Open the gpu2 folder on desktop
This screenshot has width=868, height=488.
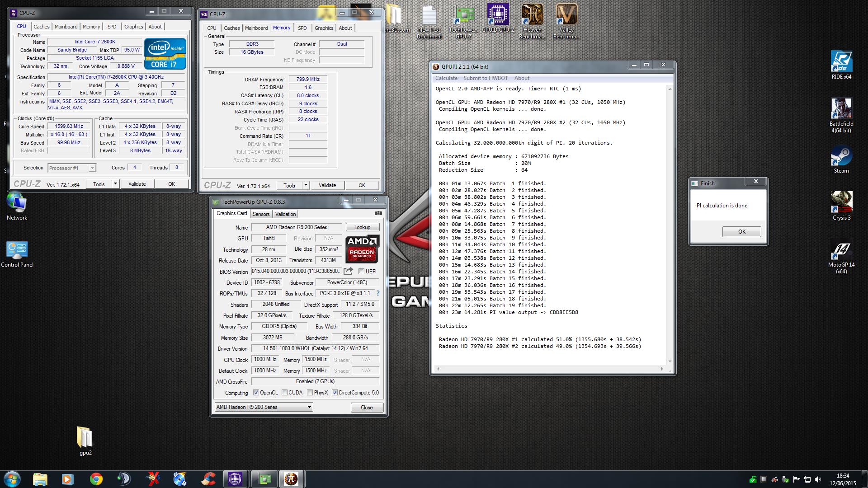85,441
